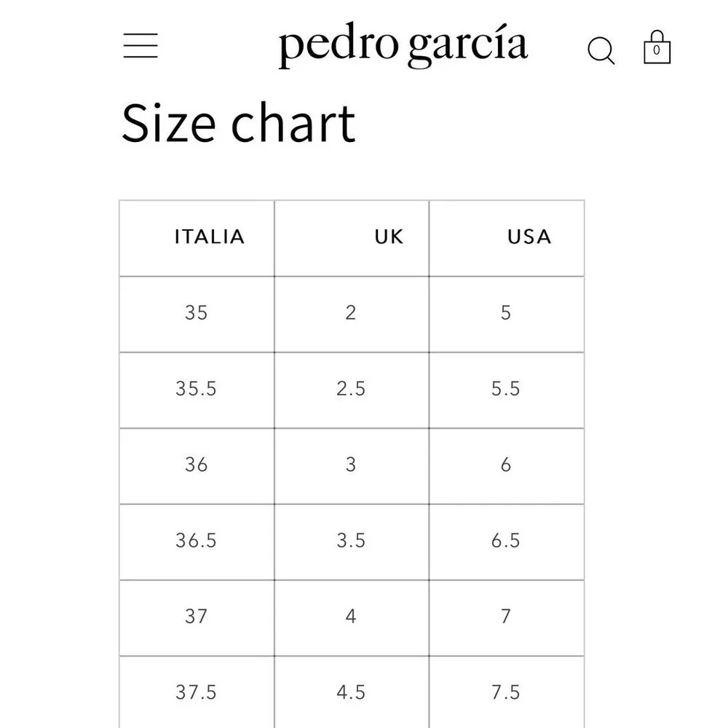Click Italia size 35.5 cell

click(197, 389)
